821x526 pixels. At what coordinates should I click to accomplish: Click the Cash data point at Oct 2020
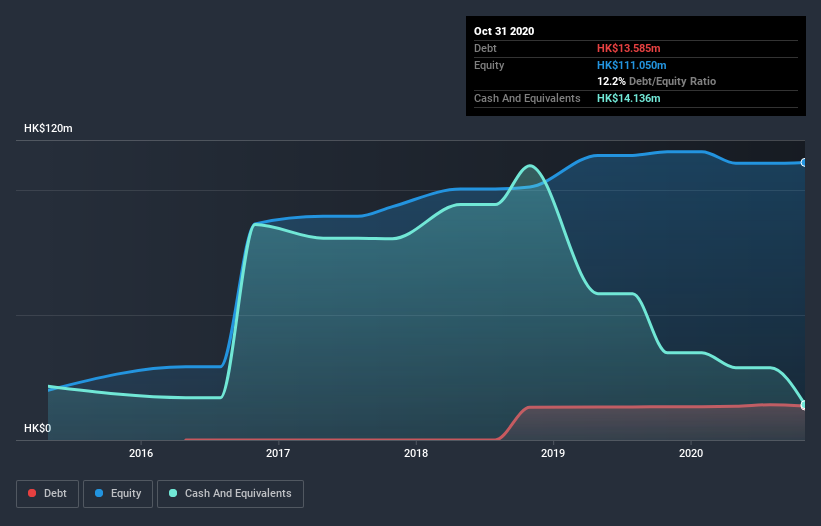pos(804,405)
